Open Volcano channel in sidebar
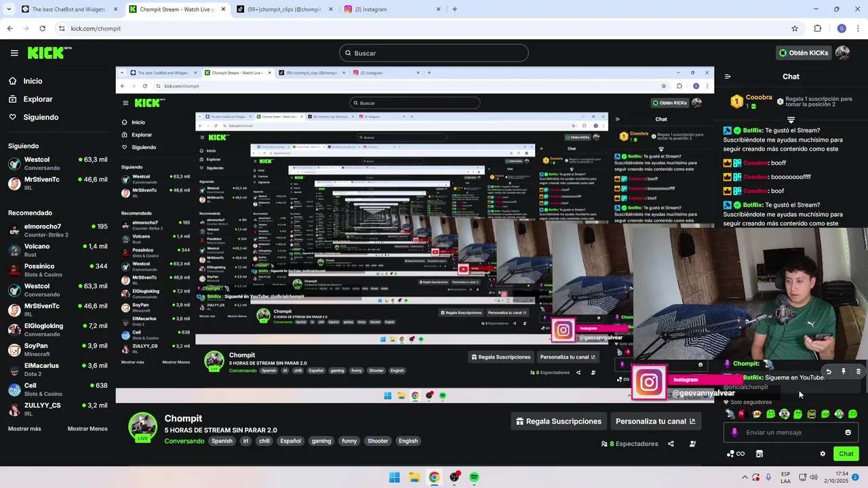868x488 pixels. tap(58, 250)
